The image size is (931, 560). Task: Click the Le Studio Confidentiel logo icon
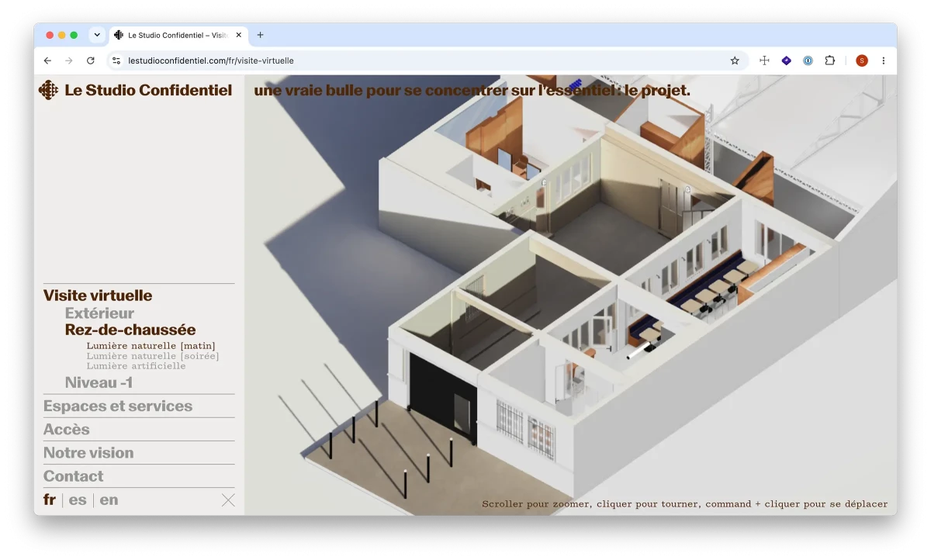[x=48, y=91]
